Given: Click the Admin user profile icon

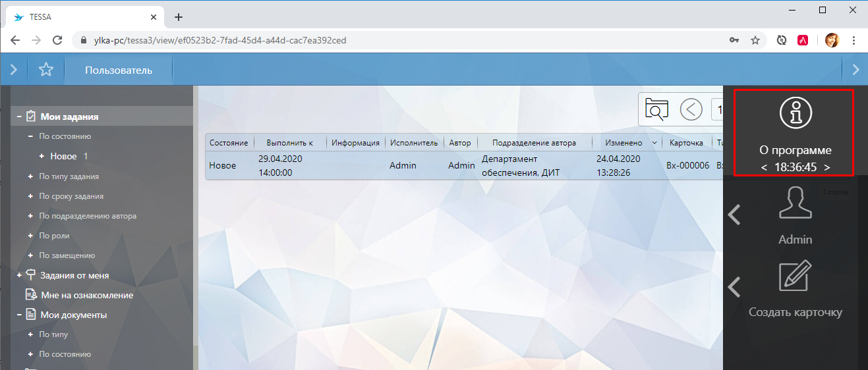Looking at the screenshot, I should (x=795, y=203).
